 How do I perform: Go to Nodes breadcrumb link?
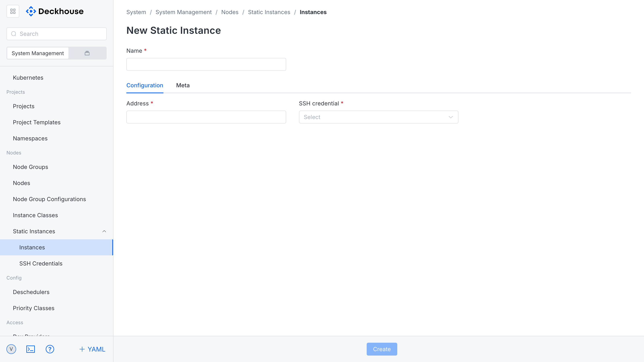pos(230,12)
